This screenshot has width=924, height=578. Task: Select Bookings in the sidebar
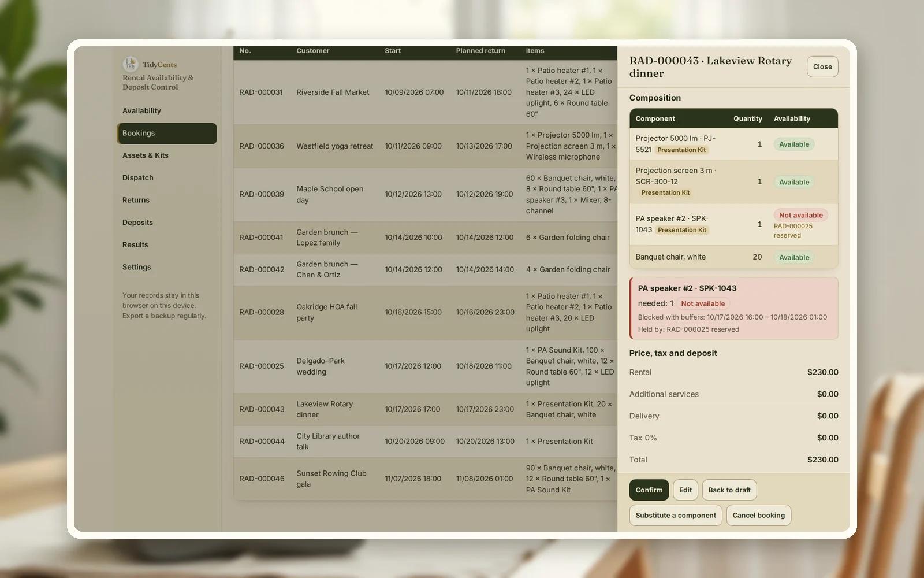pos(167,134)
